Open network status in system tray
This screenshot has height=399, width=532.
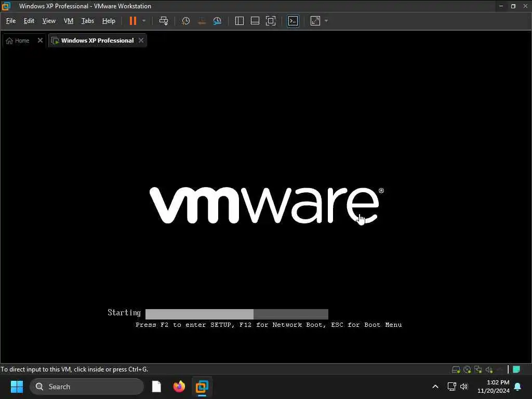pos(451,387)
